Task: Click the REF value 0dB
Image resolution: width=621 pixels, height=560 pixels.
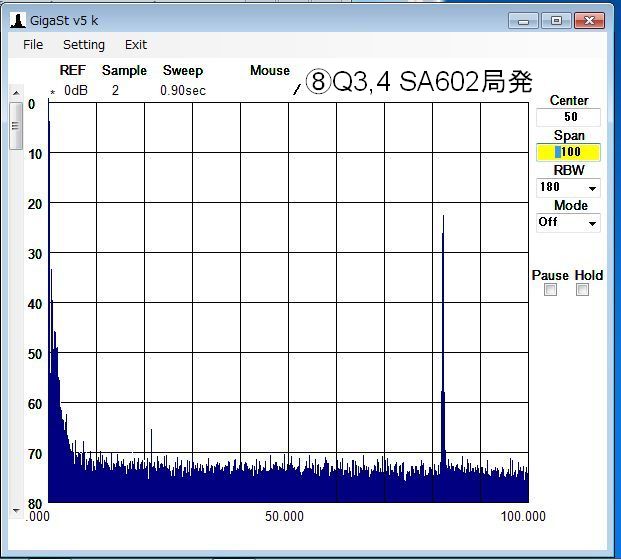Action: point(76,90)
